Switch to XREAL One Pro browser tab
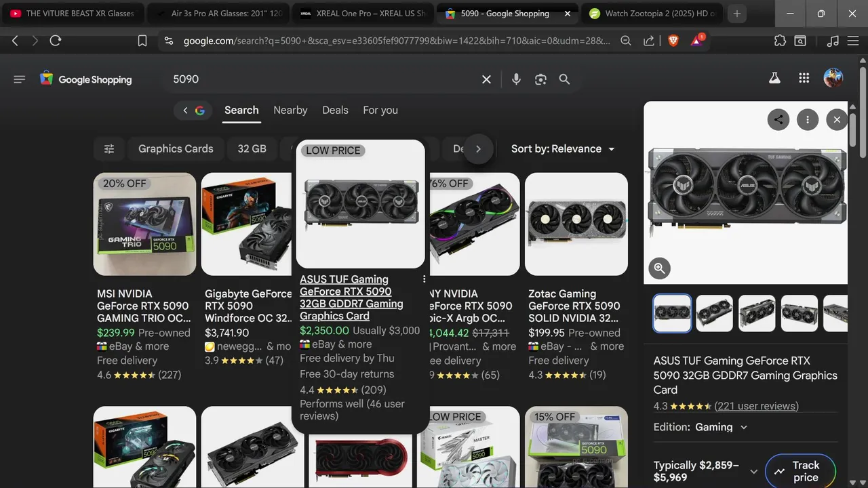This screenshot has width=868, height=488. click(x=362, y=14)
